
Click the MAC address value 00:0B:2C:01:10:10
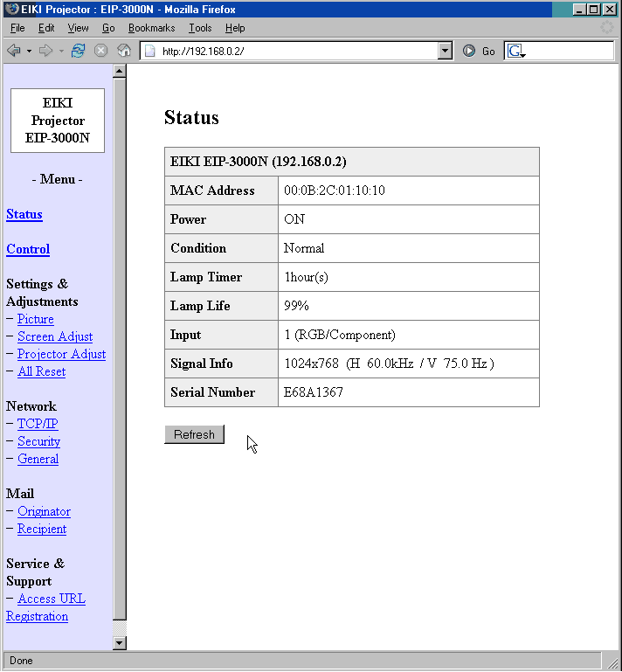(x=335, y=191)
